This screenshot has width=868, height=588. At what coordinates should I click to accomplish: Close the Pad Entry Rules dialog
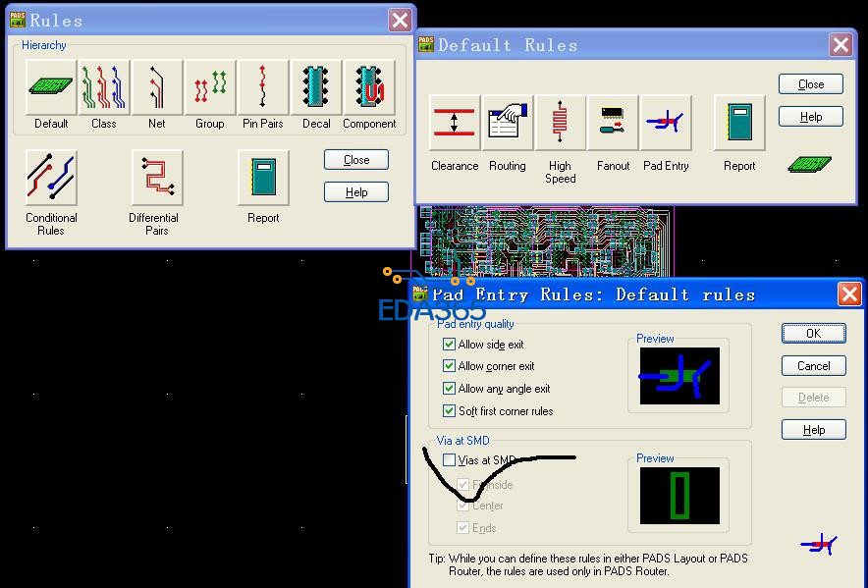coord(849,294)
